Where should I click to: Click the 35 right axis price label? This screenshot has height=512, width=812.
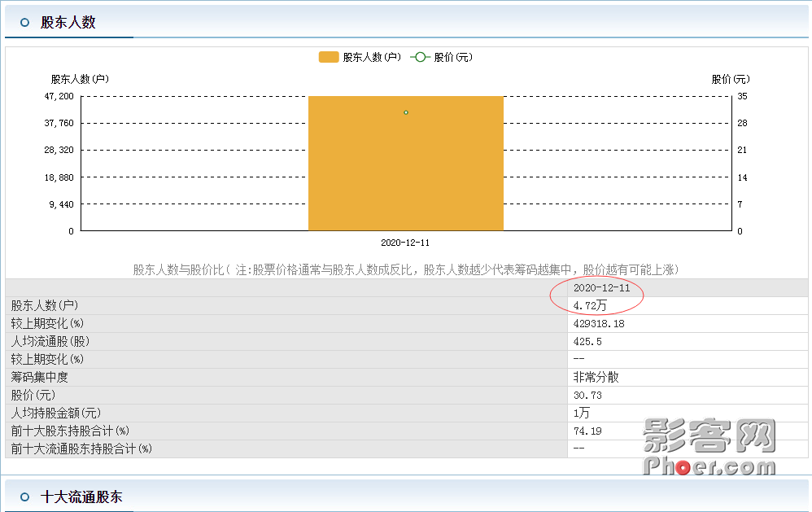coord(742,96)
